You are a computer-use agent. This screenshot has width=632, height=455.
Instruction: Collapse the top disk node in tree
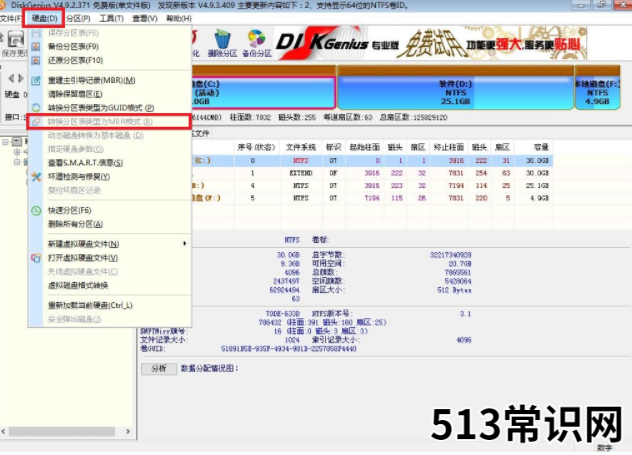tap(5, 142)
